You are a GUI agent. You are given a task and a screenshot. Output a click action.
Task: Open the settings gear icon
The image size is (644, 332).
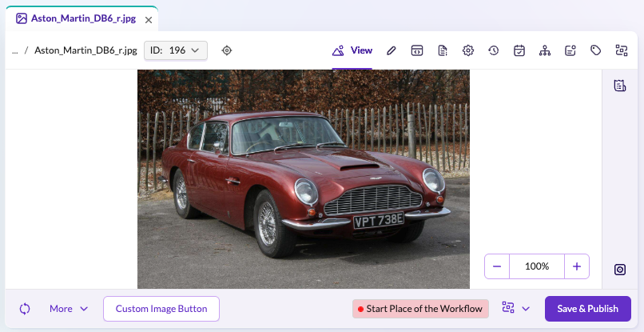467,50
